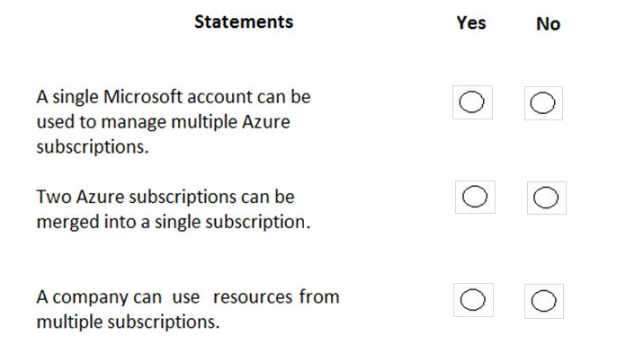The image size is (644, 353).
Task: Click the line "used to manage multiple Azure"
Action: click(163, 123)
